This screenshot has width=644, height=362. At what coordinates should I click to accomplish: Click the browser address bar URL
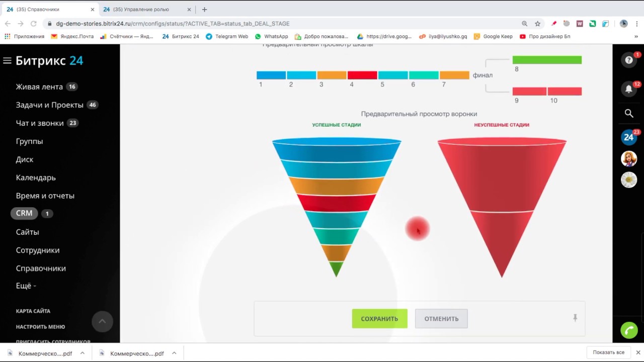point(173,24)
